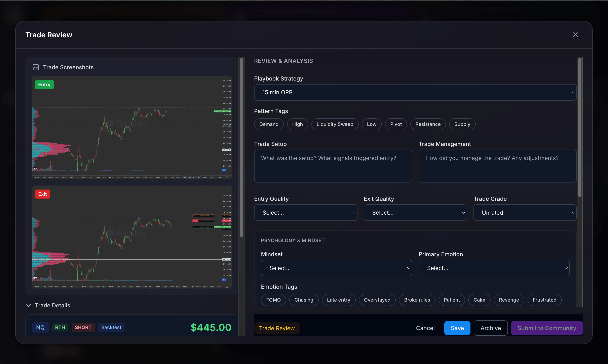Click the Trade Screenshots image icon
The height and width of the screenshot is (364, 608).
[36, 67]
